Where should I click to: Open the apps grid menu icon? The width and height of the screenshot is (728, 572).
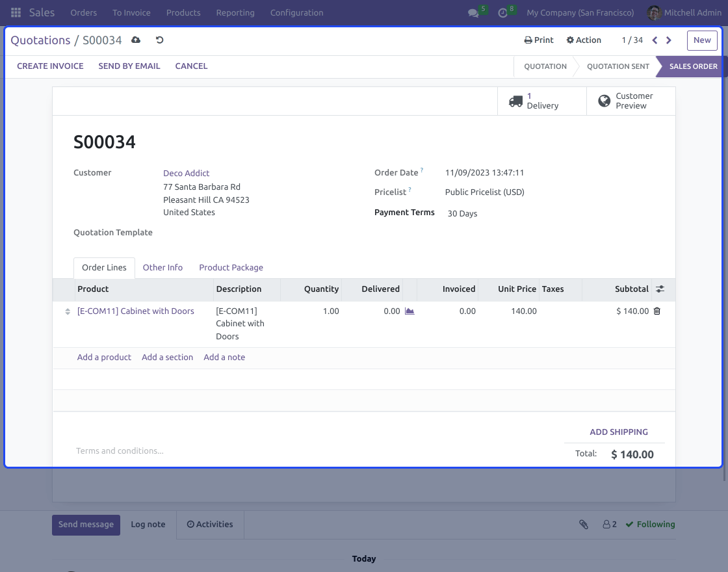pos(16,12)
